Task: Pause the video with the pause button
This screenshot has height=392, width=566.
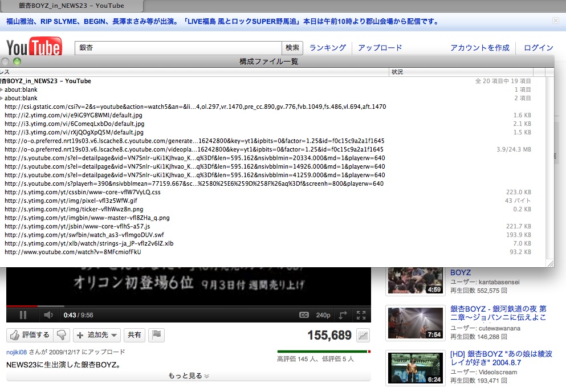Action: click(x=23, y=315)
